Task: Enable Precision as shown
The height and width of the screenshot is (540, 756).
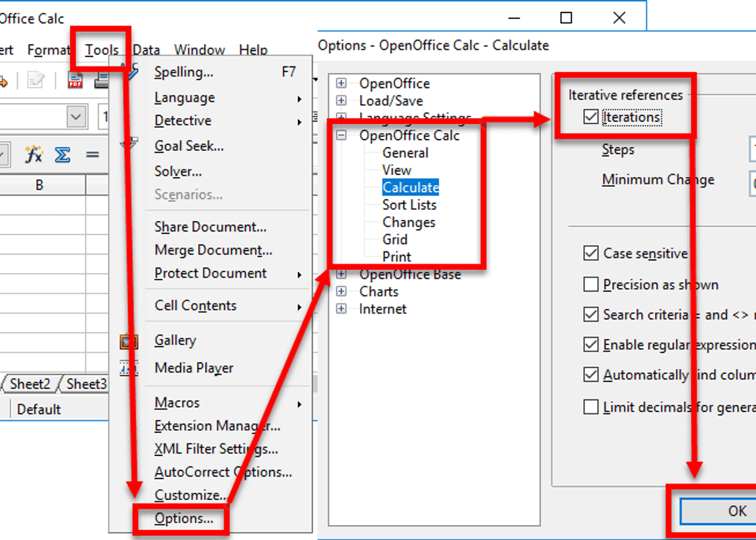Action: (x=591, y=285)
